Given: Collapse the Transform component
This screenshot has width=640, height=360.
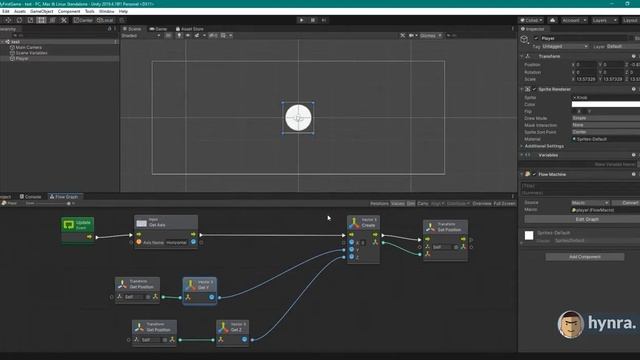Looking at the screenshot, I should 522,56.
